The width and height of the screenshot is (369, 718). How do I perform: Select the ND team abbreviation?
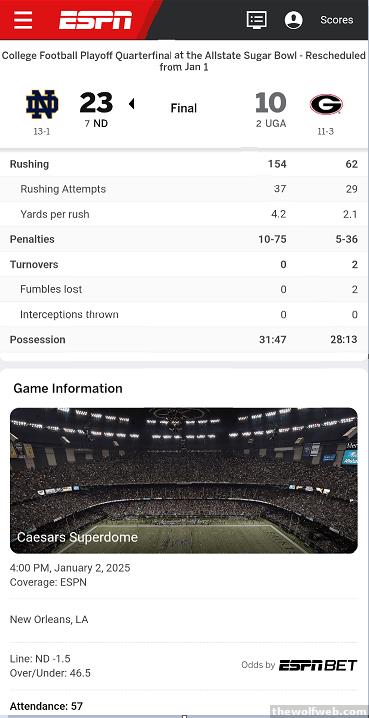(100, 123)
